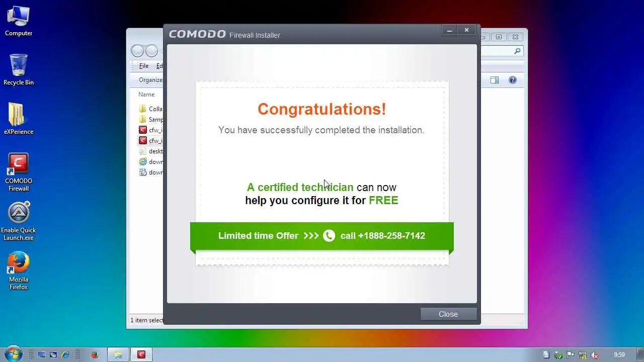Select the eXPerience folder on desktop
644x362 pixels.
point(19,119)
